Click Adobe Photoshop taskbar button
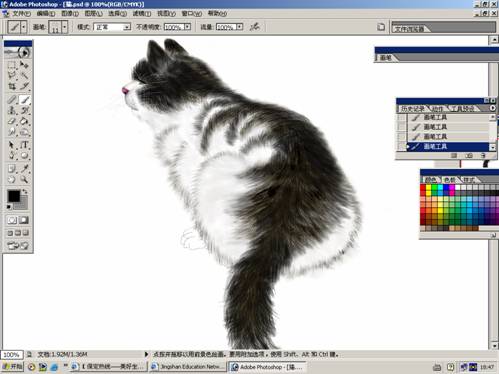499x374 pixels. point(267,367)
